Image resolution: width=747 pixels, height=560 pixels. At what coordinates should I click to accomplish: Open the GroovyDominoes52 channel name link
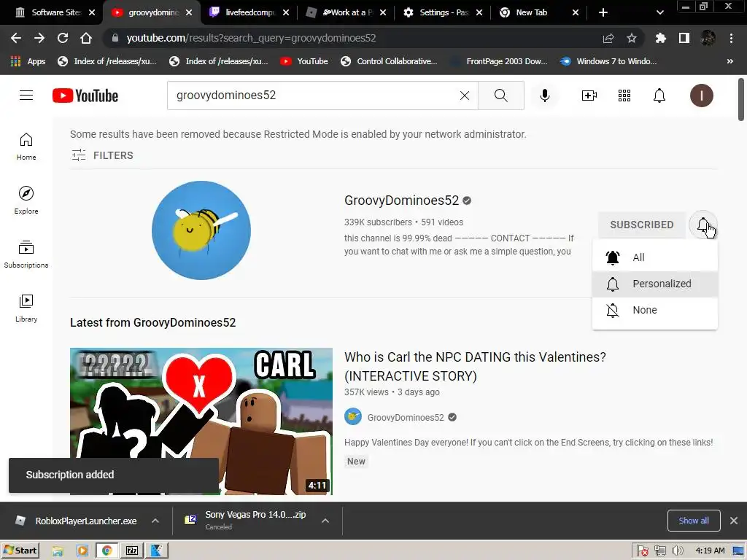[x=402, y=200]
